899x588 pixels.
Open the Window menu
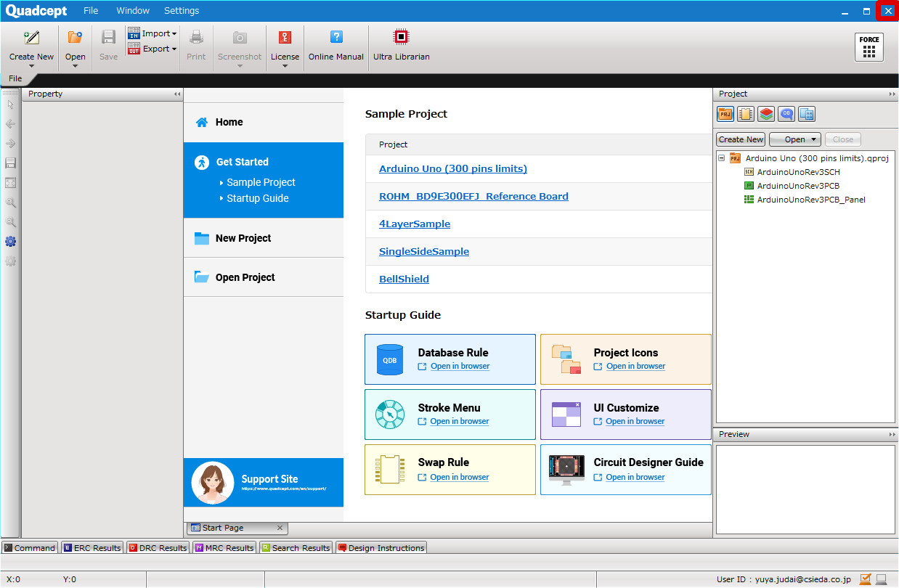(x=133, y=11)
